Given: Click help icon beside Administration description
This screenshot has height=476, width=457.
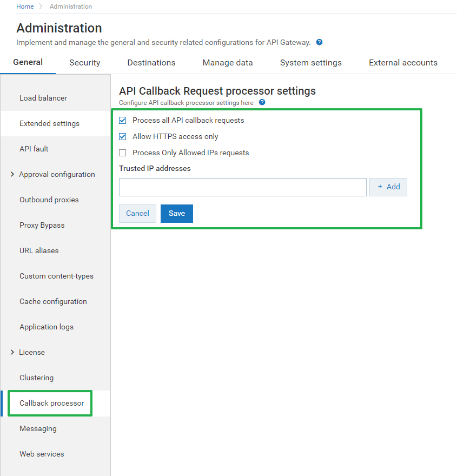Looking at the screenshot, I should 320,42.
